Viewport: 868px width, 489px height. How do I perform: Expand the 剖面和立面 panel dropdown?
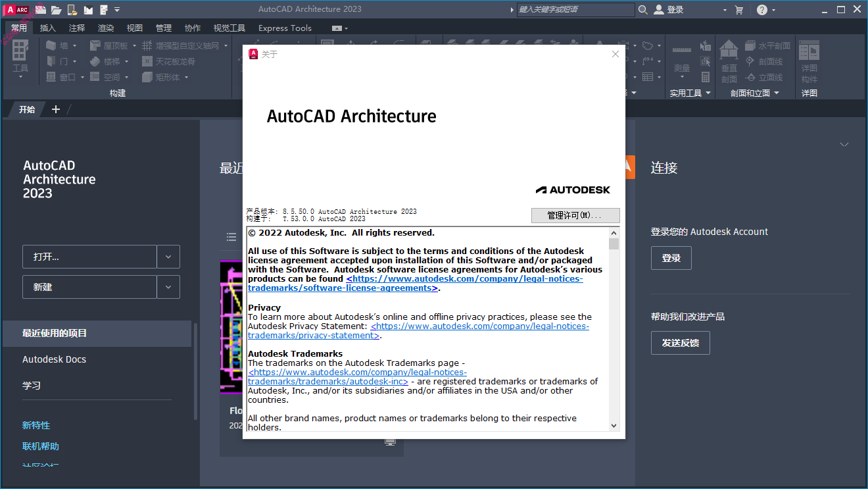click(x=776, y=93)
